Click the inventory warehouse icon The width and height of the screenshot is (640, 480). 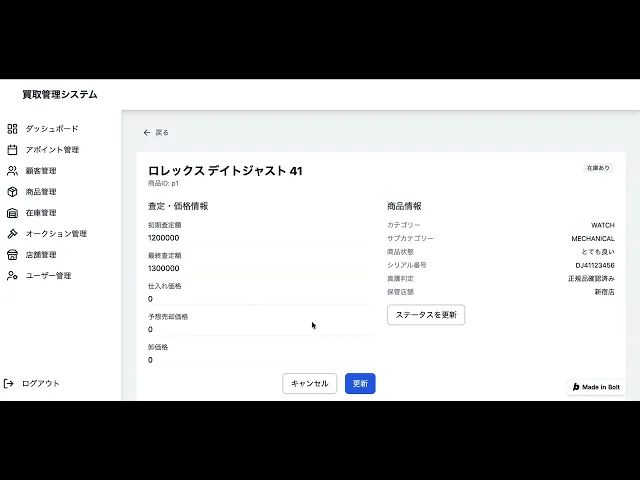coord(12,213)
